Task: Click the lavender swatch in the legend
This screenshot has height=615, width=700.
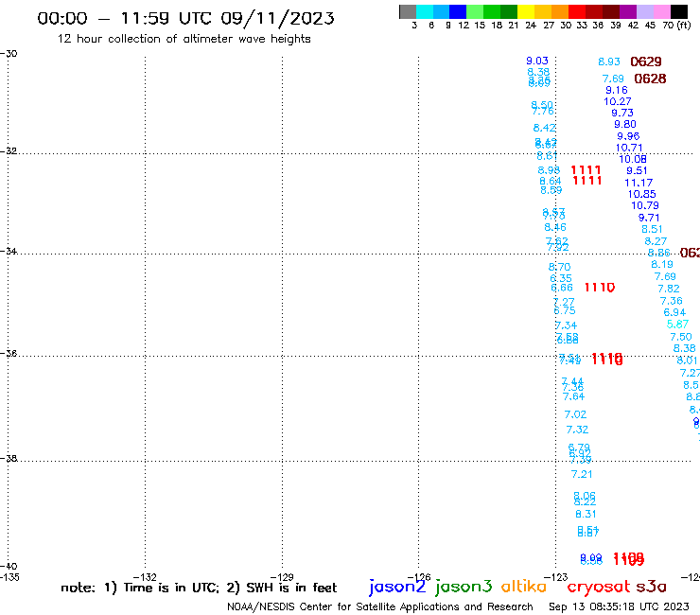Action: click(645, 11)
